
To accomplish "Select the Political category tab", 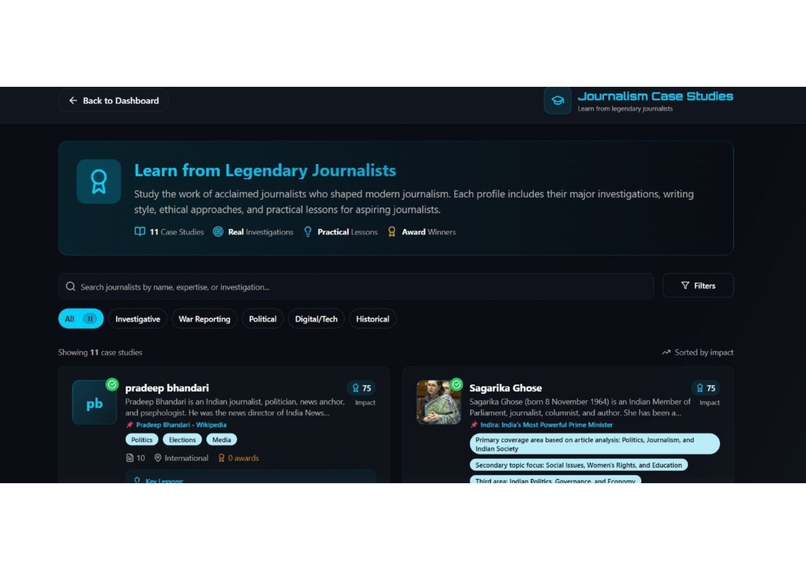I will click(x=262, y=319).
